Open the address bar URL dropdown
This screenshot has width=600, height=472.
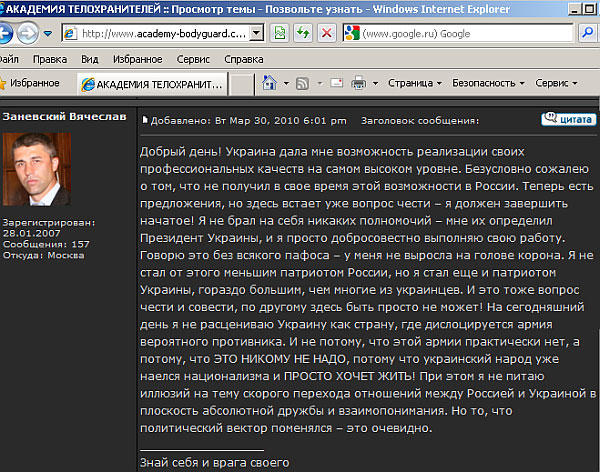pos(256,32)
